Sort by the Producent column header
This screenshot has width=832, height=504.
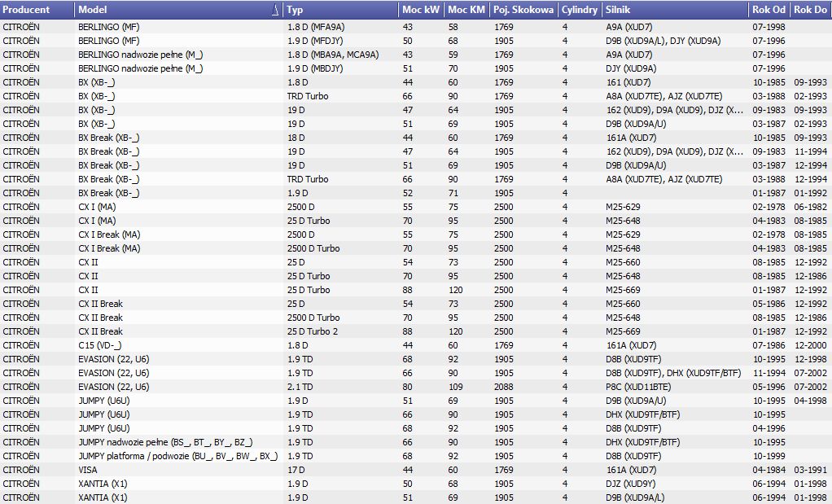tap(37, 10)
